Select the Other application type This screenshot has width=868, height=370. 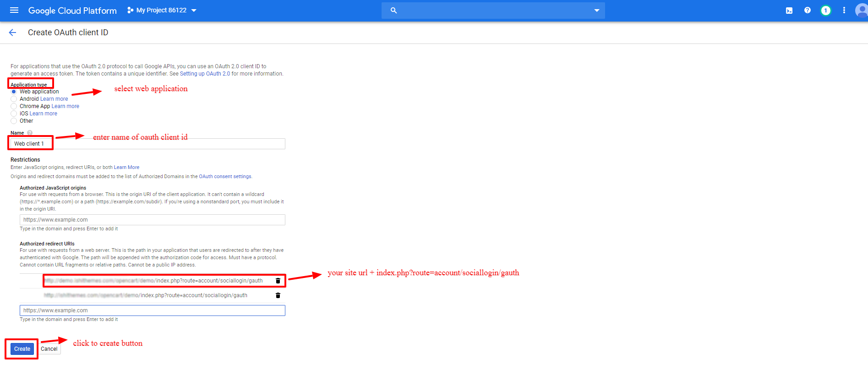14,121
